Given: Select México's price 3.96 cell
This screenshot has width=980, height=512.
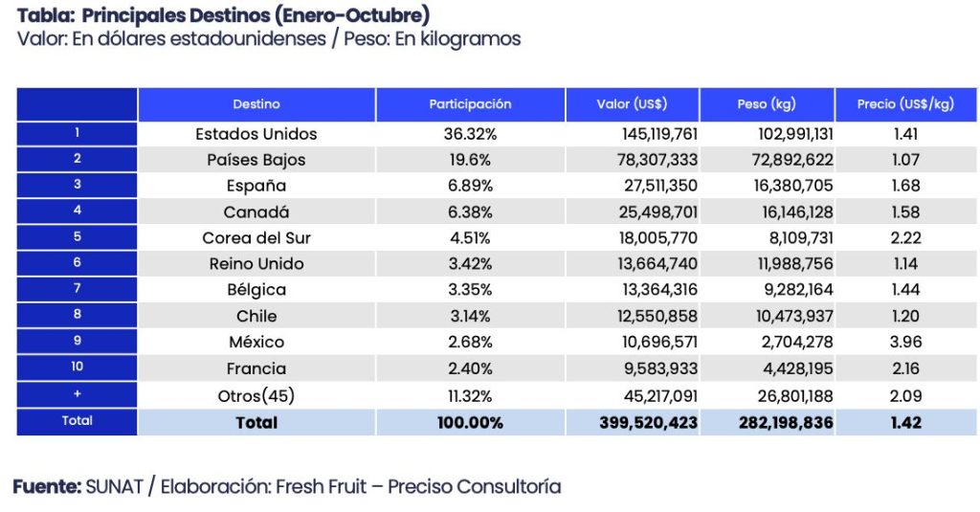Looking at the screenshot, I should pyautogui.click(x=904, y=342).
